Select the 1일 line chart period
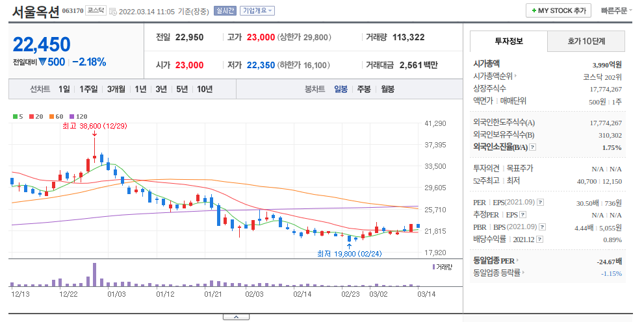This screenshot has height=322, width=644. tap(64, 89)
